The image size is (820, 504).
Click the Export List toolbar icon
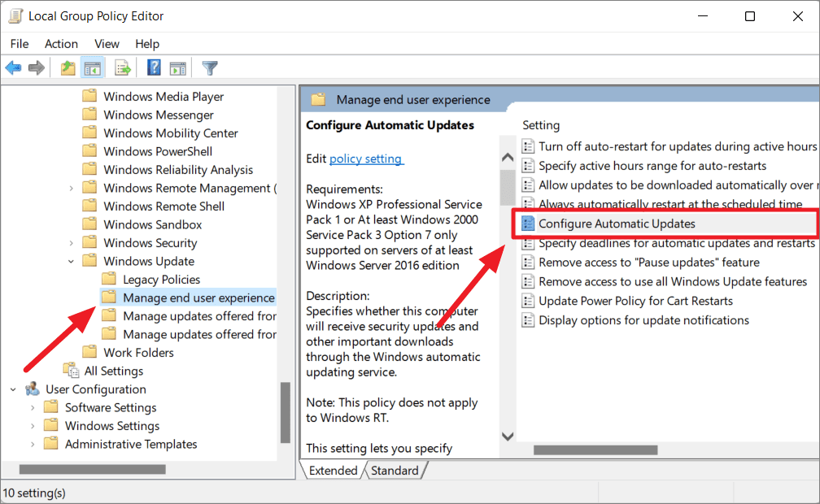point(122,68)
